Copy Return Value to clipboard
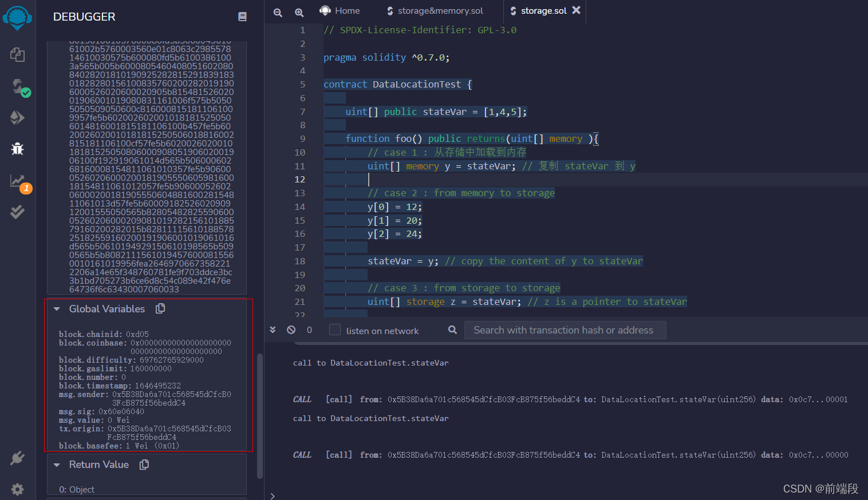868x500 pixels. (x=144, y=465)
